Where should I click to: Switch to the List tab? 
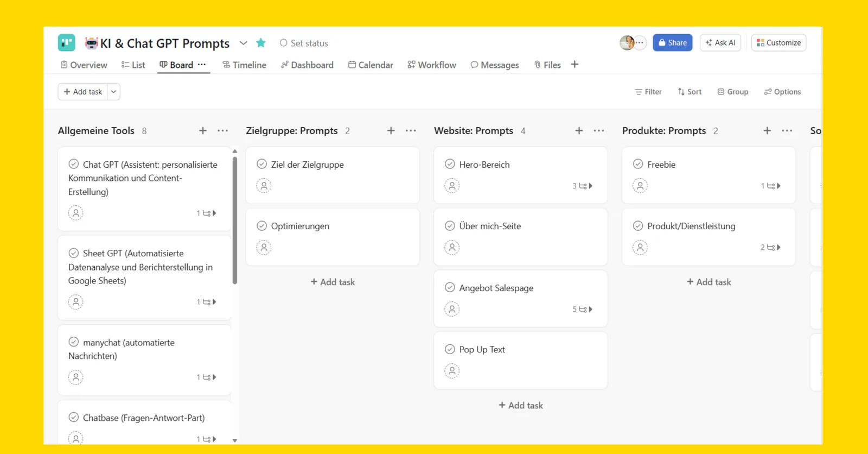(133, 65)
